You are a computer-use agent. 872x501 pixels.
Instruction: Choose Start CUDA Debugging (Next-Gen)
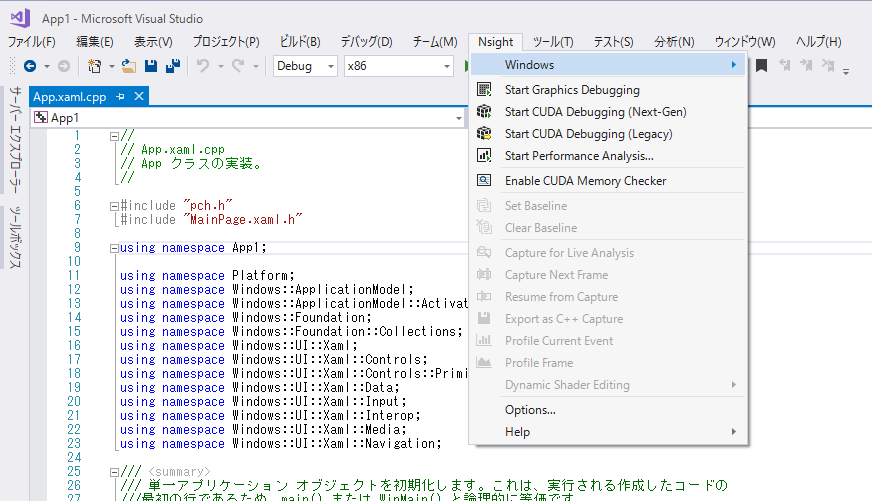click(x=608, y=112)
